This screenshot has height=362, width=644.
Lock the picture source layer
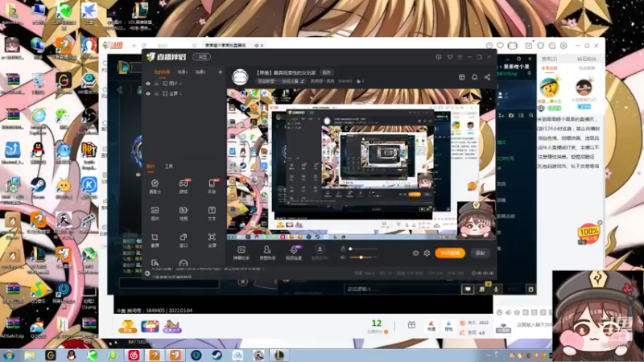(x=156, y=84)
